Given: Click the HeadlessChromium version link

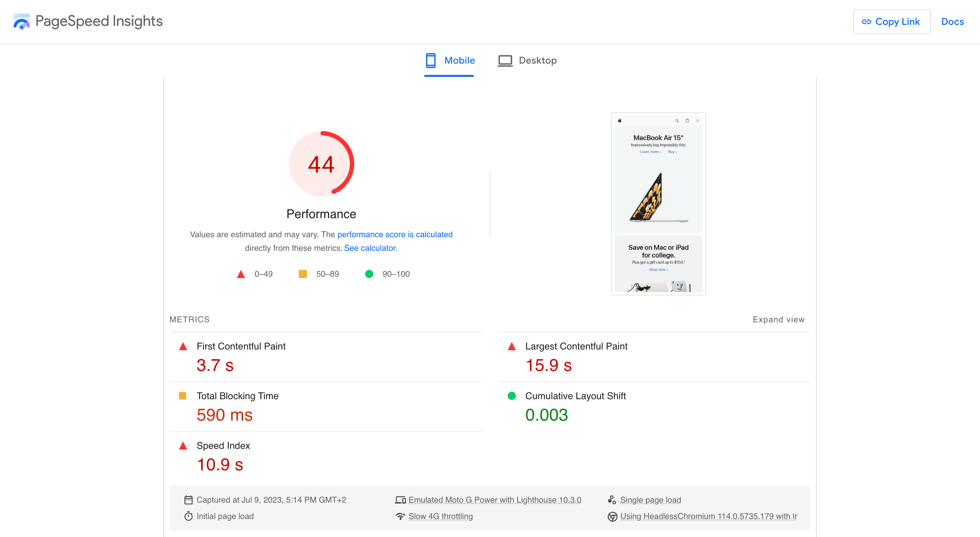Looking at the screenshot, I should point(709,516).
